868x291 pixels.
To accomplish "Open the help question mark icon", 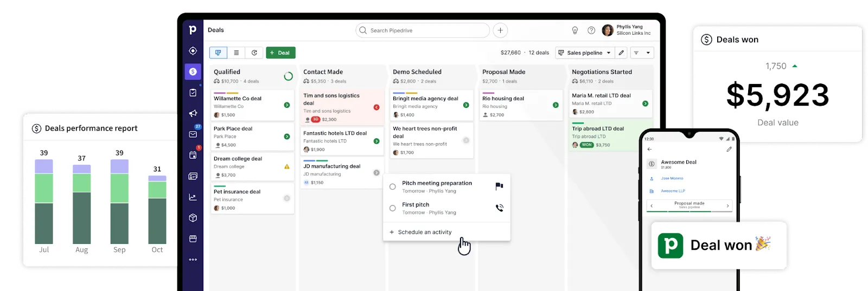I will pos(591,30).
